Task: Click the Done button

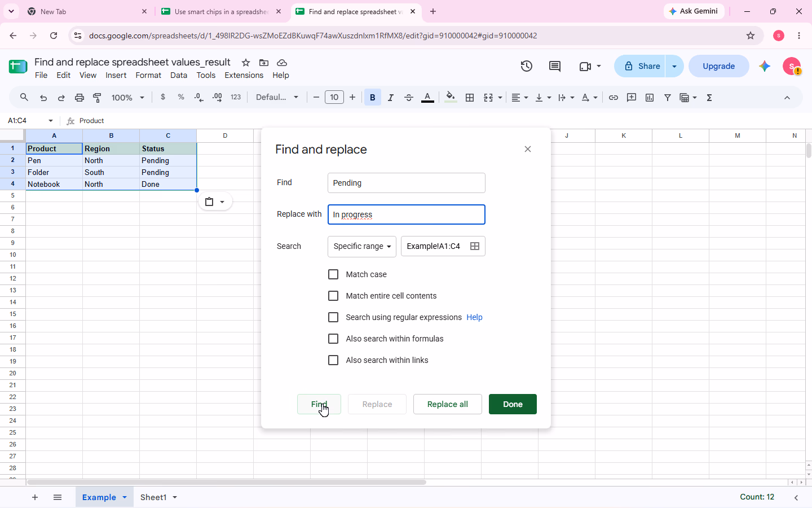Action: (513, 404)
